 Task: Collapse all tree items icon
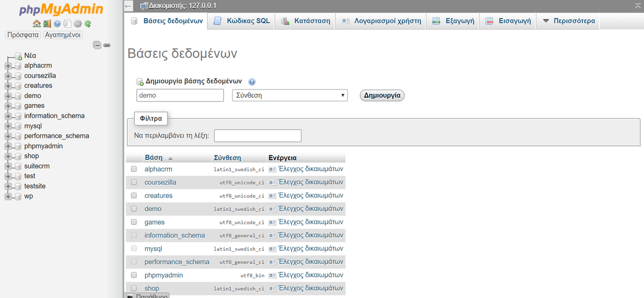pyautogui.click(x=98, y=45)
